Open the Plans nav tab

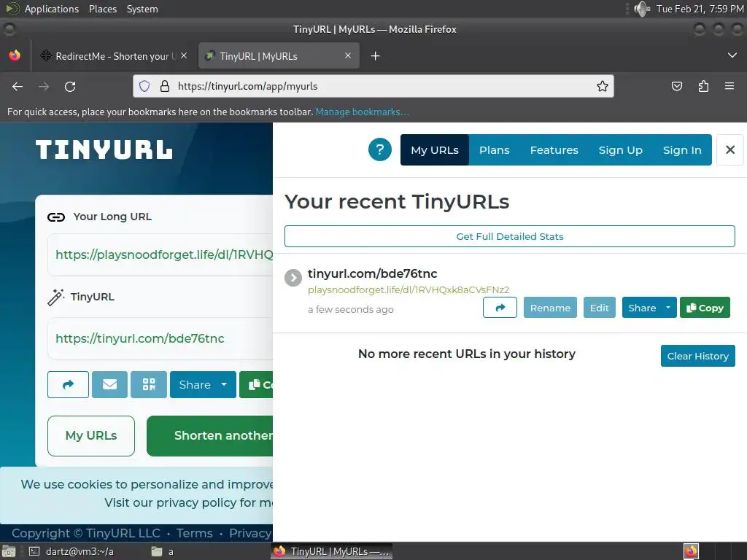pyautogui.click(x=494, y=149)
